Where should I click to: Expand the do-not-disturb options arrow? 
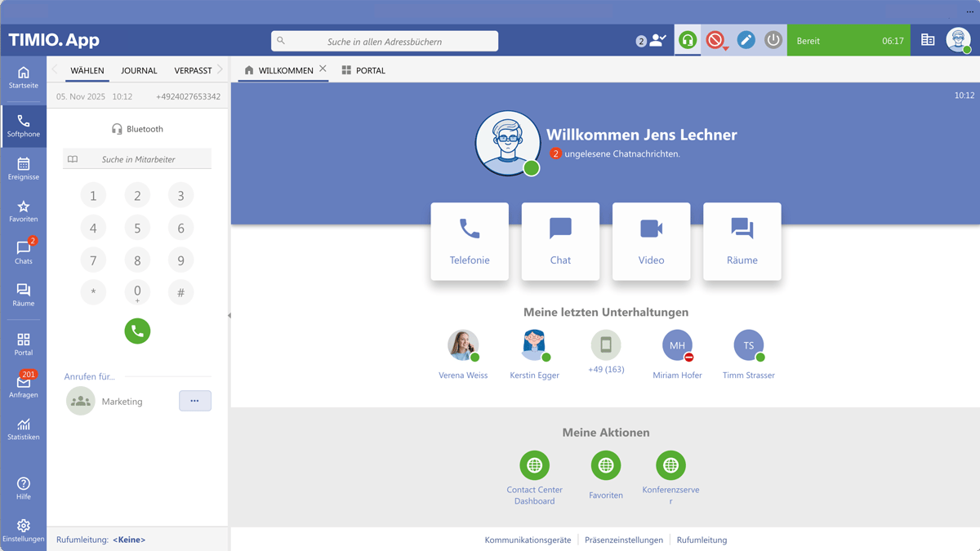[x=727, y=47]
